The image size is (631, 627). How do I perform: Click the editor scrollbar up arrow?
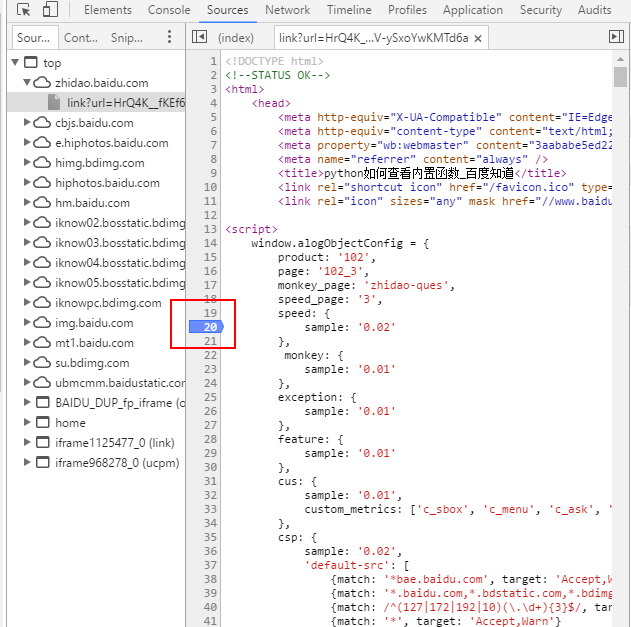[x=620, y=60]
